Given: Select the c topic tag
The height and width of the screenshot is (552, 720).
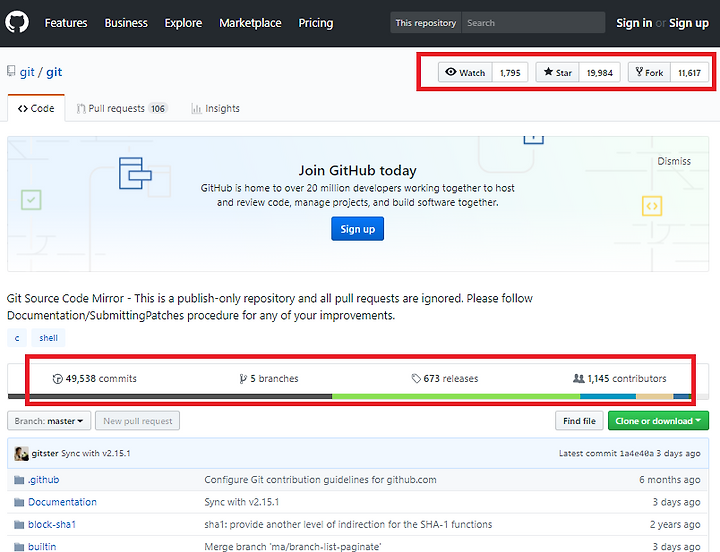Looking at the screenshot, I should pos(17,338).
